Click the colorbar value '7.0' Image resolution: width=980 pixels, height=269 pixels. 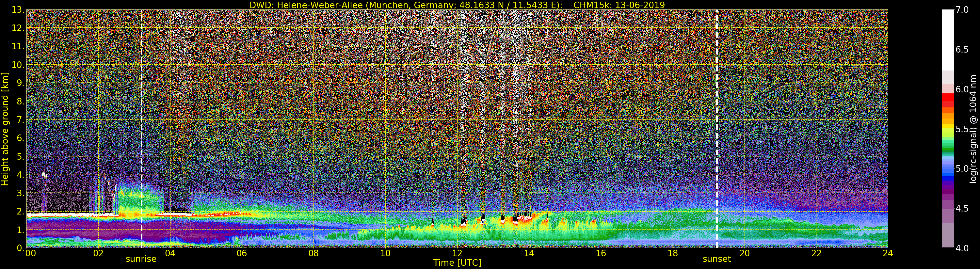point(962,10)
